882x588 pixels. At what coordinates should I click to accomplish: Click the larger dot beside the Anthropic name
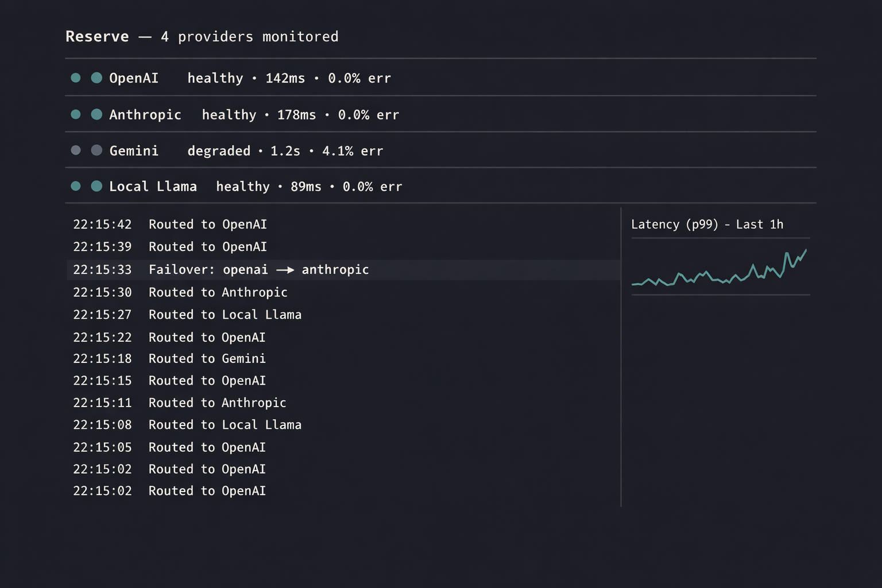click(96, 114)
